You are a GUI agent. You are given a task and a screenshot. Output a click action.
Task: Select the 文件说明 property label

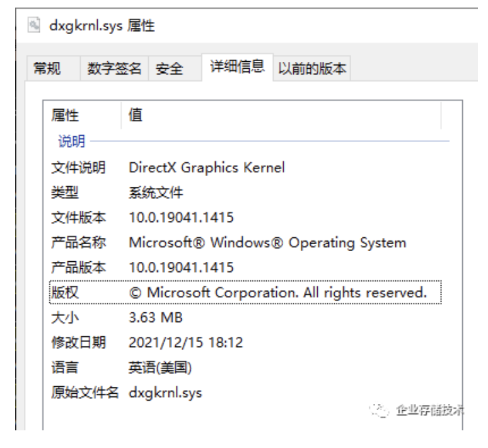(x=78, y=168)
